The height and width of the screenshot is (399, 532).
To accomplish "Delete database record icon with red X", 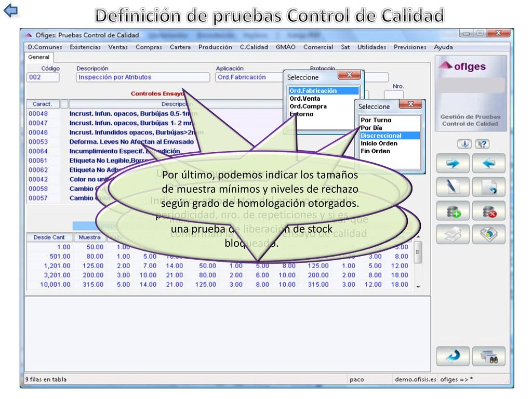I will pyautogui.click(x=488, y=211).
